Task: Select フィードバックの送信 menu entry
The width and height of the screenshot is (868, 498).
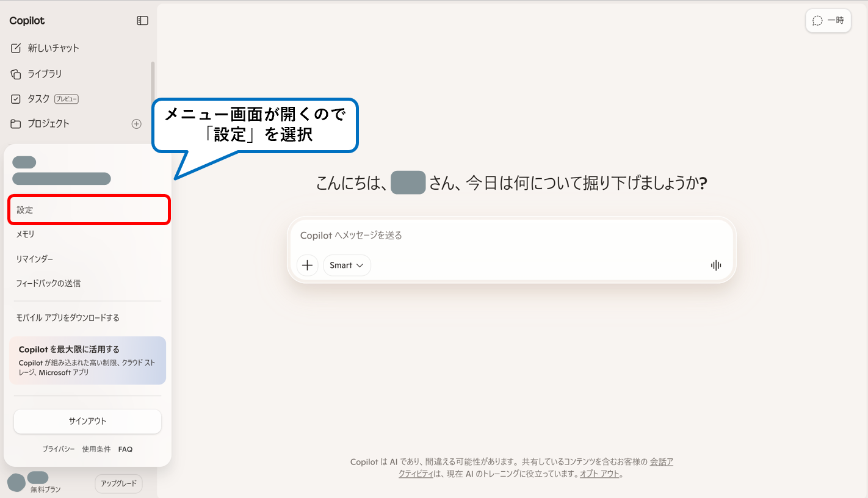Action: (x=48, y=283)
